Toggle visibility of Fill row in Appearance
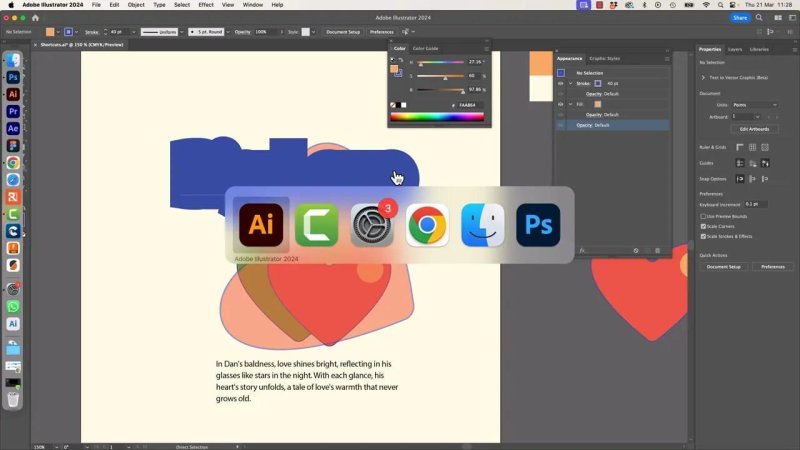The image size is (800, 450). [561, 104]
